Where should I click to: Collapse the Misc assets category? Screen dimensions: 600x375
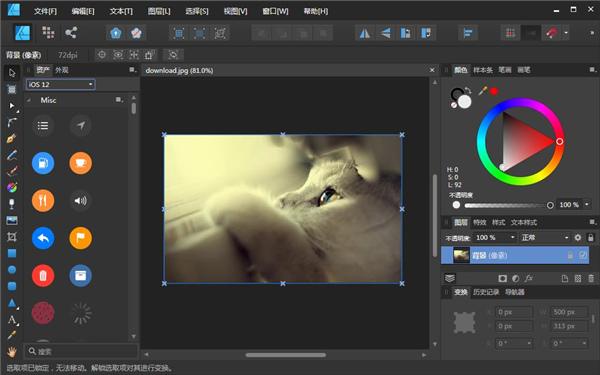pos(29,100)
